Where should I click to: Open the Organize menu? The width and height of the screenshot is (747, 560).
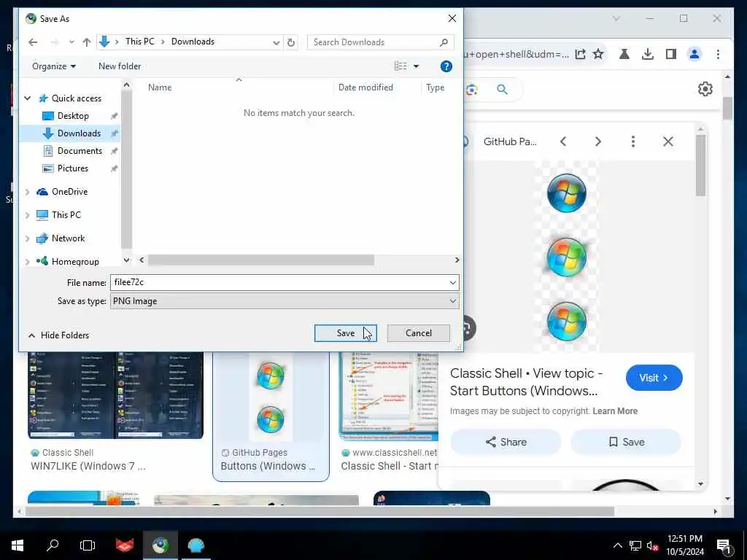pyautogui.click(x=54, y=66)
